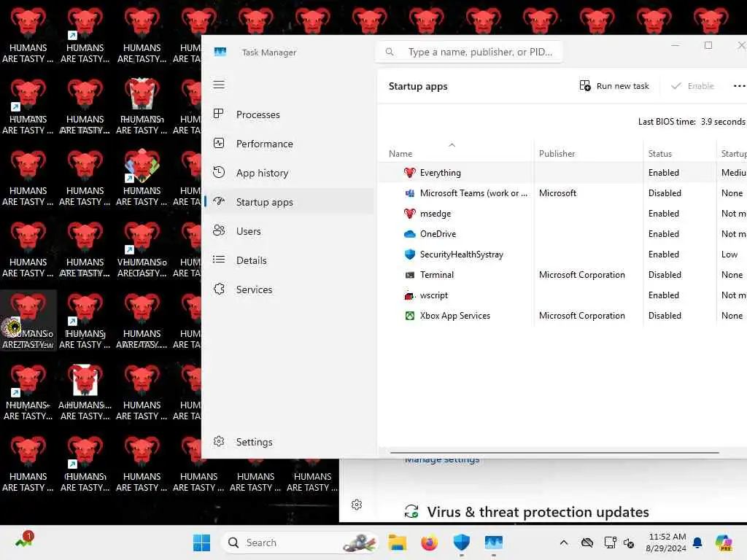Click the Xbox icon in startup list

coord(410,316)
